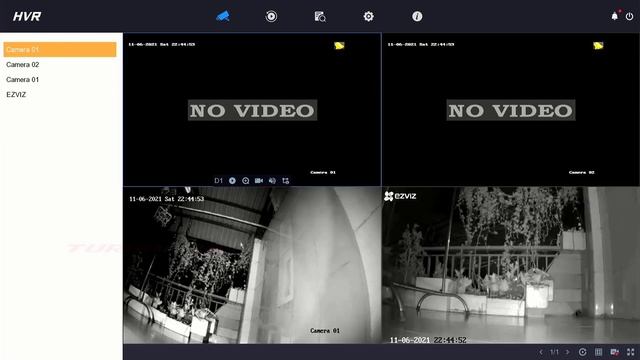640x360 pixels.
Task: Click the recording status icon in bottom bar
Action: [x=615, y=352]
